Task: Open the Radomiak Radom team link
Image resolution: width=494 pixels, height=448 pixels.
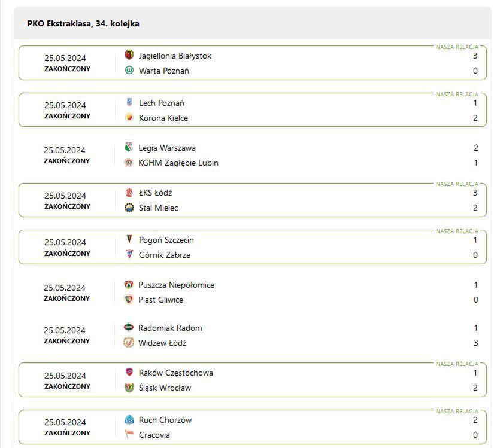Action: [x=170, y=328]
